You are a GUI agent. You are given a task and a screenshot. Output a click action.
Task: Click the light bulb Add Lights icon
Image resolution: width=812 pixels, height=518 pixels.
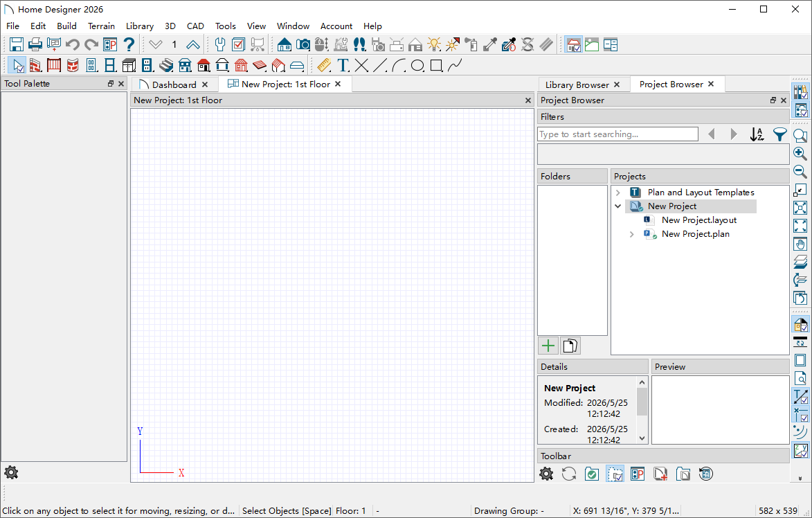tap(434, 44)
